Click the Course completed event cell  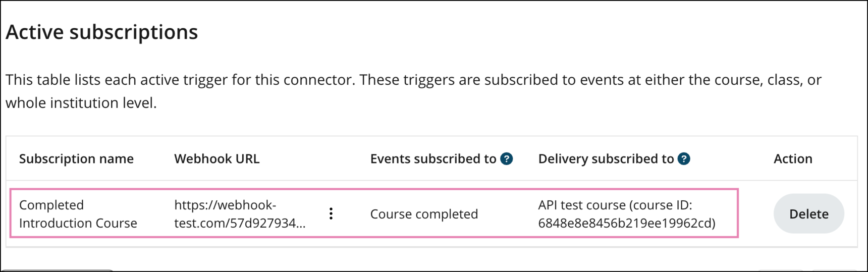[424, 214]
